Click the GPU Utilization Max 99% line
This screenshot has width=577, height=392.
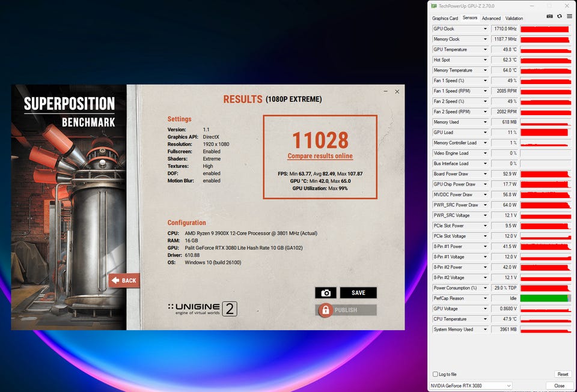320,188
